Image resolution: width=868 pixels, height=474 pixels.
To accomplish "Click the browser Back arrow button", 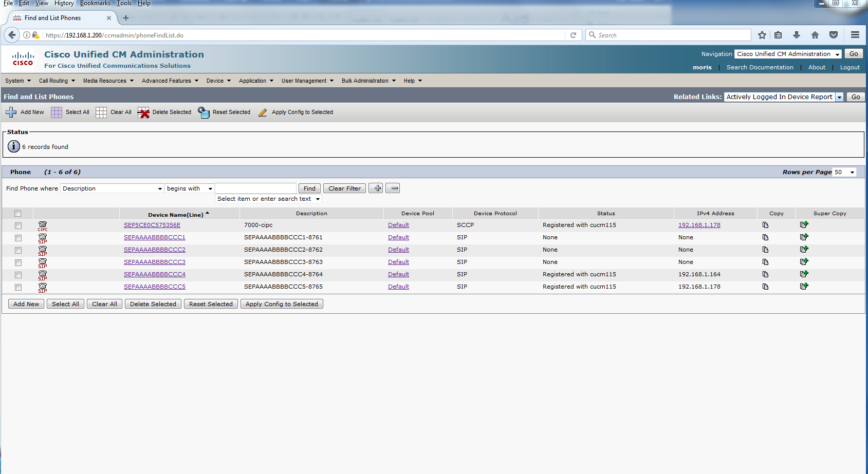I will tap(12, 35).
